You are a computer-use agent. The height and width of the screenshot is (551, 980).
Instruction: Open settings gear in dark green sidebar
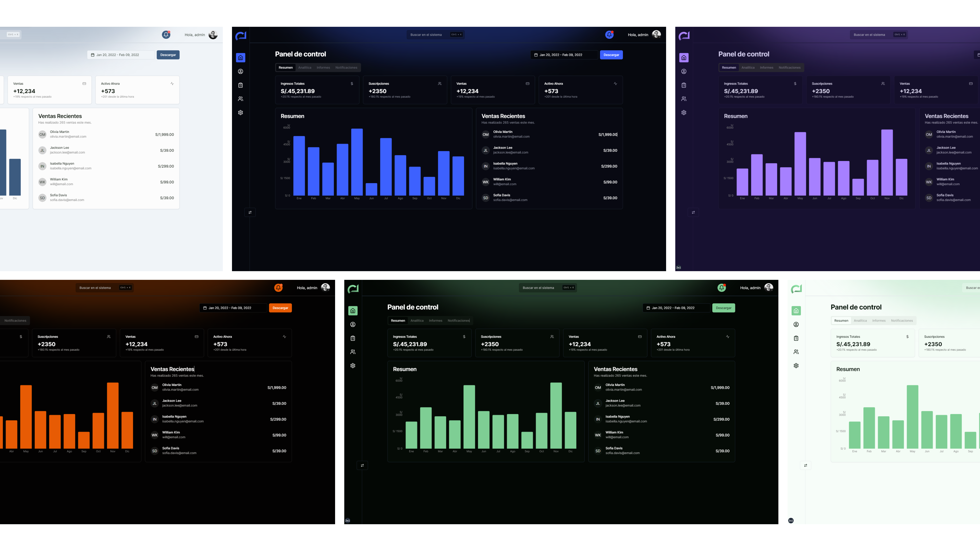click(353, 366)
